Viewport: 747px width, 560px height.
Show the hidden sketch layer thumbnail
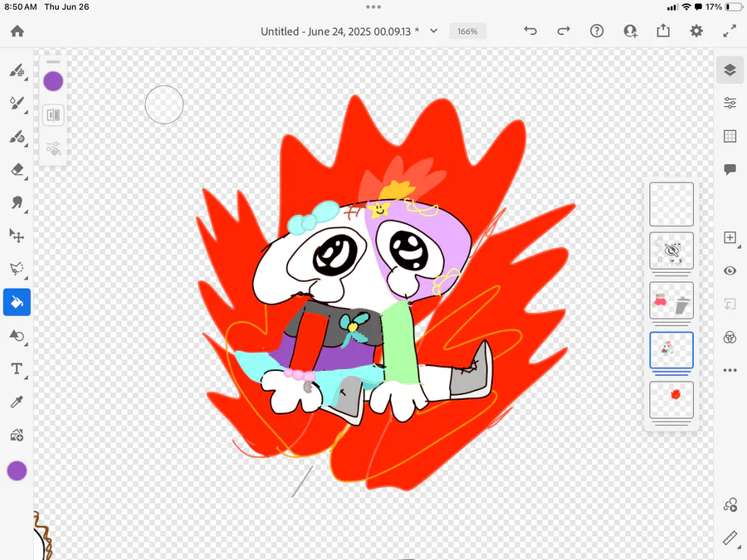coord(671,251)
